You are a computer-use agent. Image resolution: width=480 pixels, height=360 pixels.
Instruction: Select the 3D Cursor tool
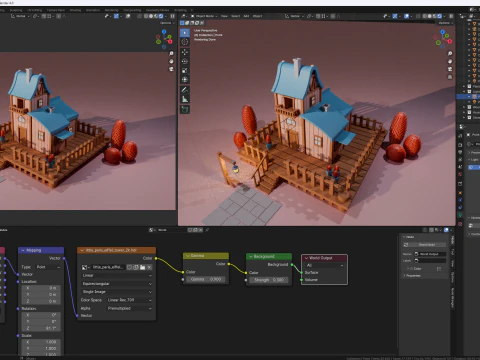pyautogui.click(x=185, y=42)
